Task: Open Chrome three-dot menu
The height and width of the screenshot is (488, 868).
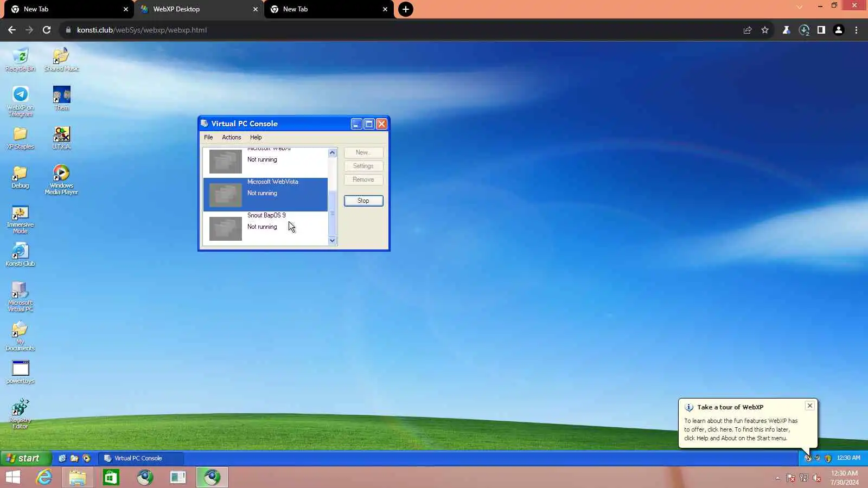Action: (857, 30)
